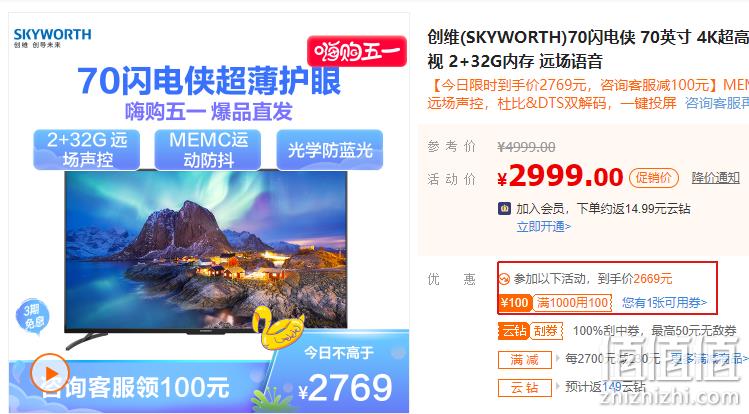The height and width of the screenshot is (414, 749).
Task: Expand the 云钻 rebate details arrow
Action: coord(557,386)
